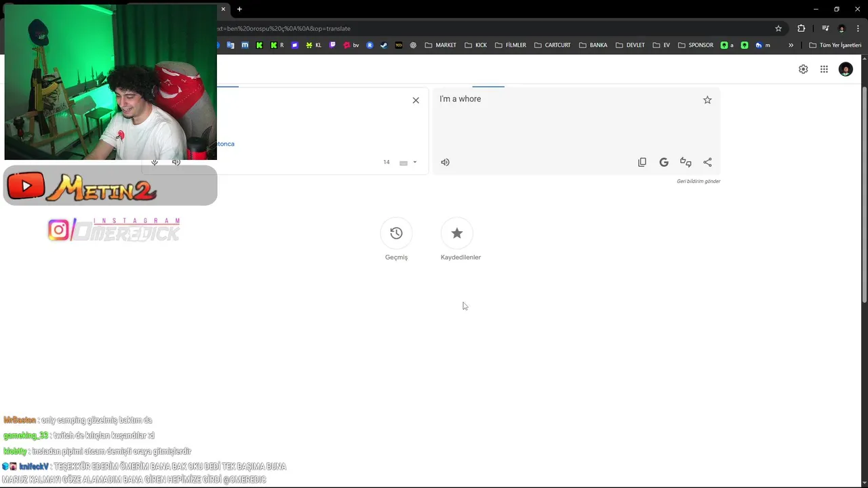Open the blue R circle bookmark

point(370,45)
